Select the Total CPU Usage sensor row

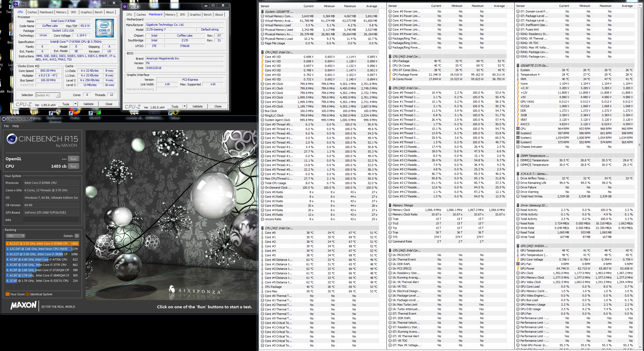coord(319,183)
